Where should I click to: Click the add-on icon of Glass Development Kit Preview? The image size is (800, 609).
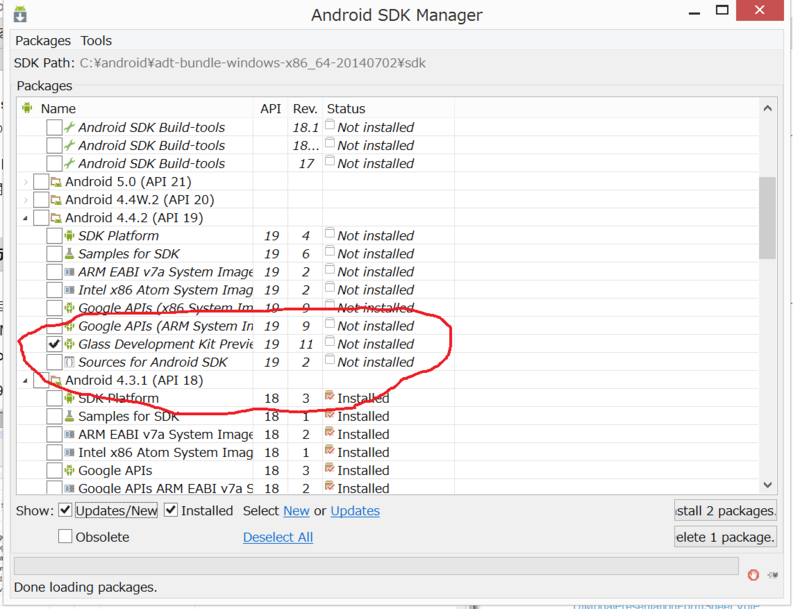69,344
